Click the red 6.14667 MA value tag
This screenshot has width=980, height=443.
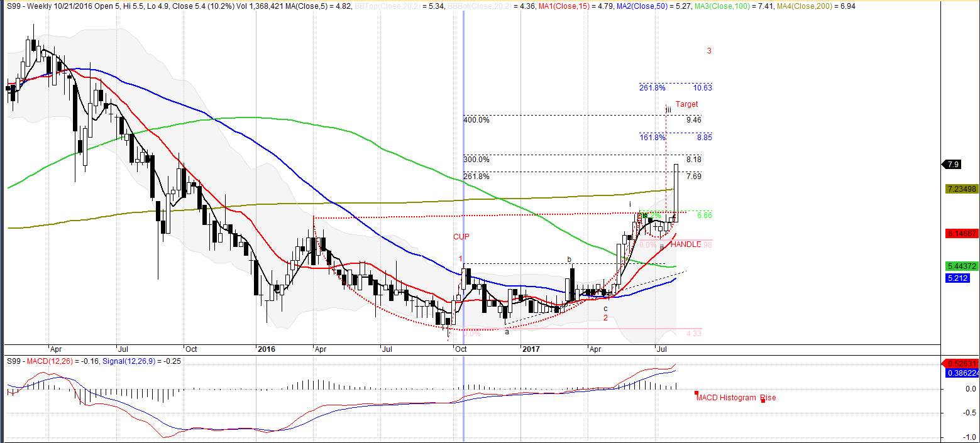coord(962,233)
